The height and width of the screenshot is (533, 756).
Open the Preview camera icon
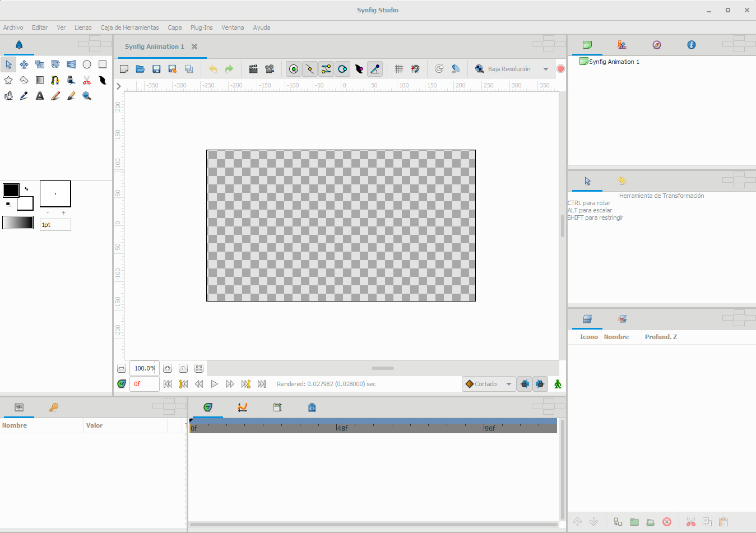pyautogui.click(x=270, y=69)
